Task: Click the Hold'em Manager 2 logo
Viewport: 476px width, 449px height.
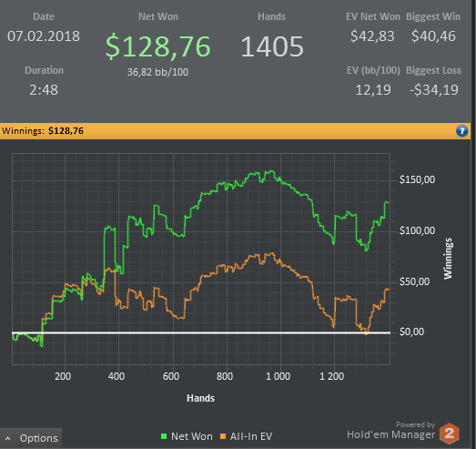Action: pos(449,433)
